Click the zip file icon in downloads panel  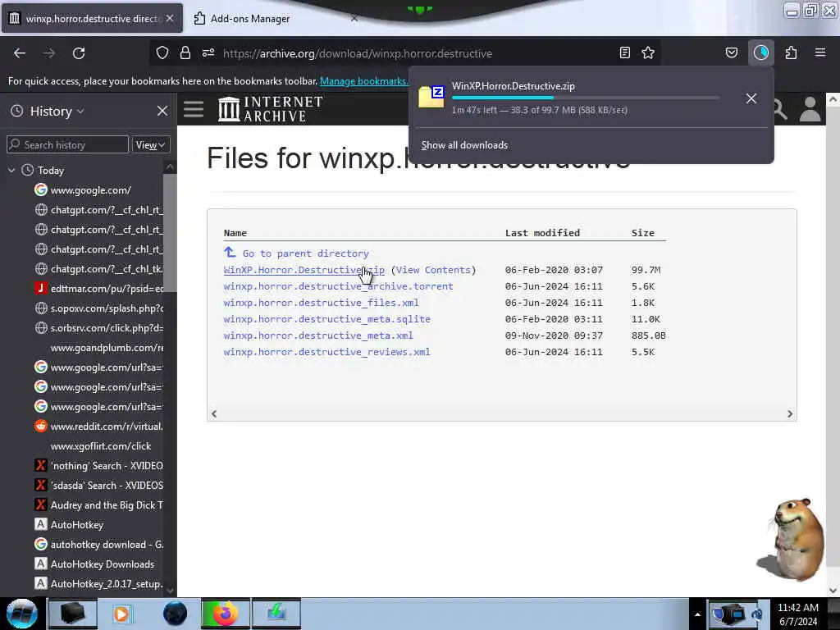[x=431, y=97]
